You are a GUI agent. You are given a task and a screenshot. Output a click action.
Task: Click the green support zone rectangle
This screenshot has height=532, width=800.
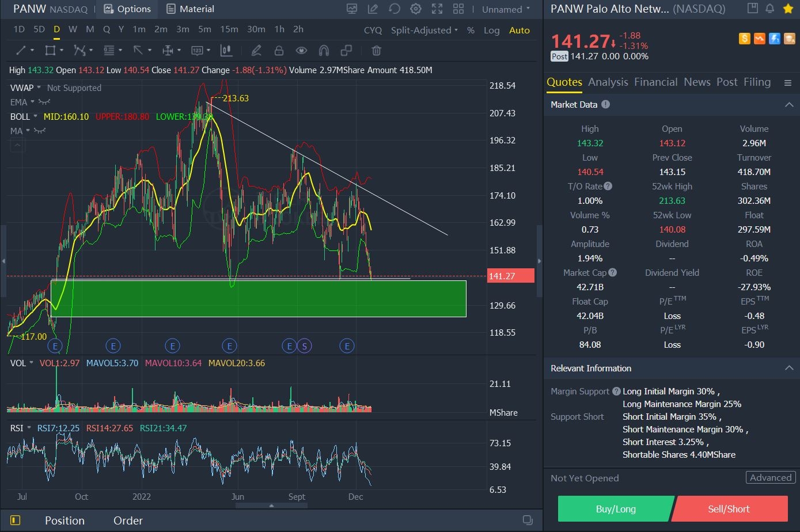[259, 298]
